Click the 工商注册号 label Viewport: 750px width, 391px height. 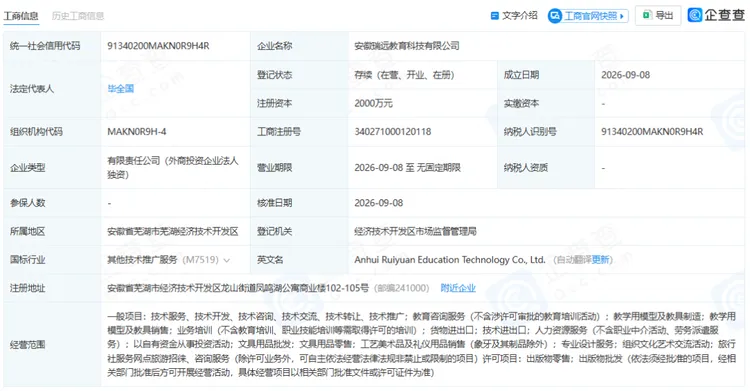click(x=279, y=132)
